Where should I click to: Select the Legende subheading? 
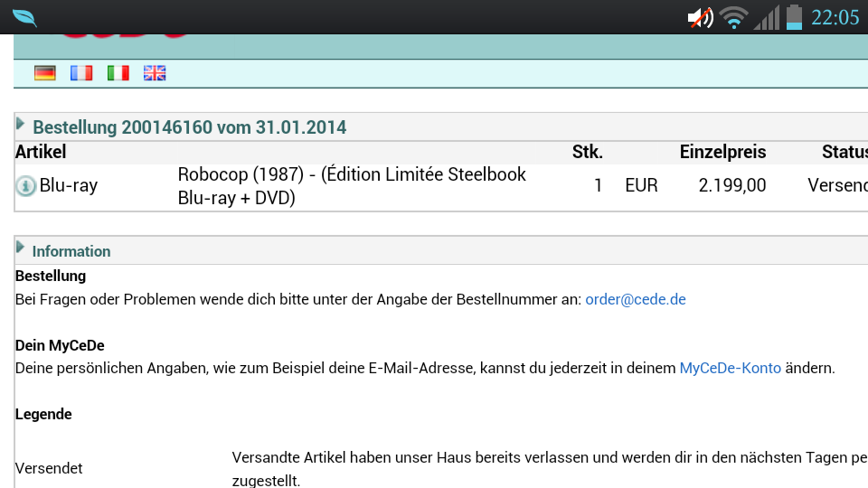point(43,415)
